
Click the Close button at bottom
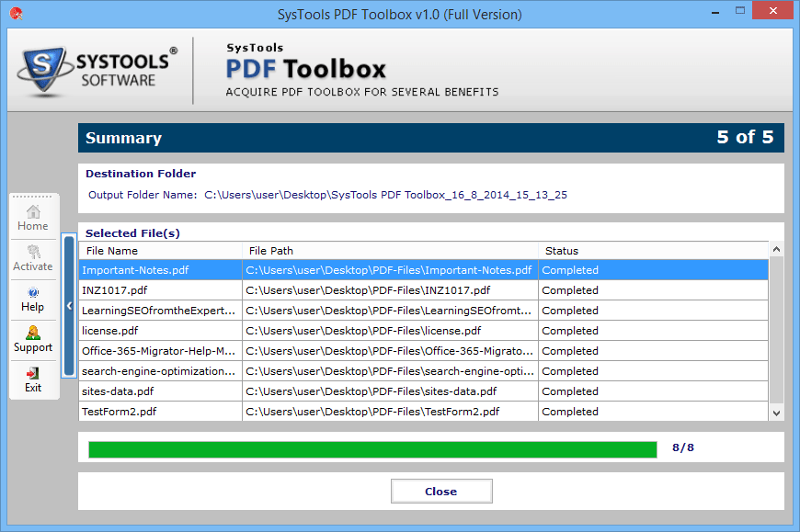(441, 492)
